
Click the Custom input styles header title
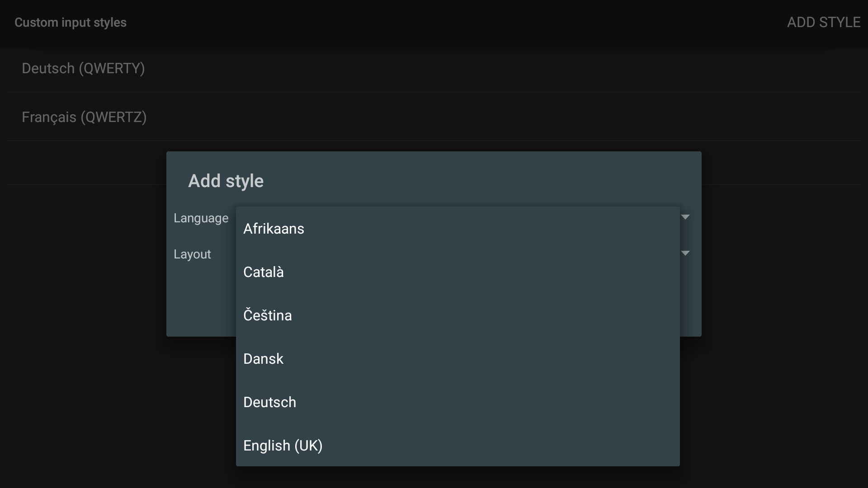[71, 23]
